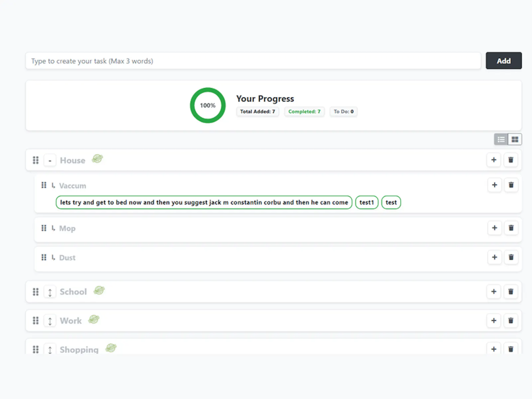Delete the Shopping task
The width and height of the screenshot is (532, 399).
pos(511,349)
